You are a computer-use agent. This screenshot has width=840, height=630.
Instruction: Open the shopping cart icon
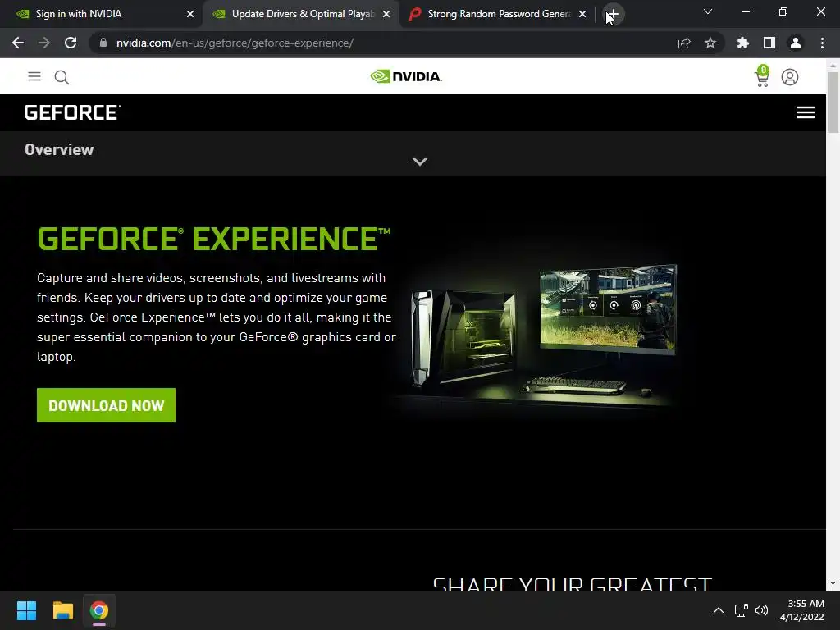(x=762, y=76)
